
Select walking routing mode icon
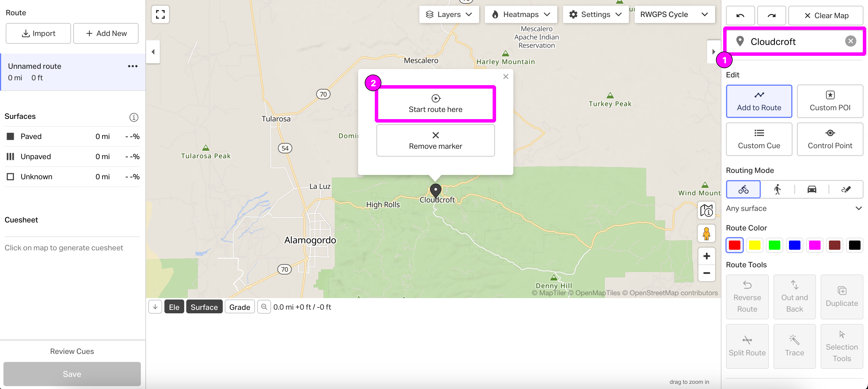click(777, 189)
